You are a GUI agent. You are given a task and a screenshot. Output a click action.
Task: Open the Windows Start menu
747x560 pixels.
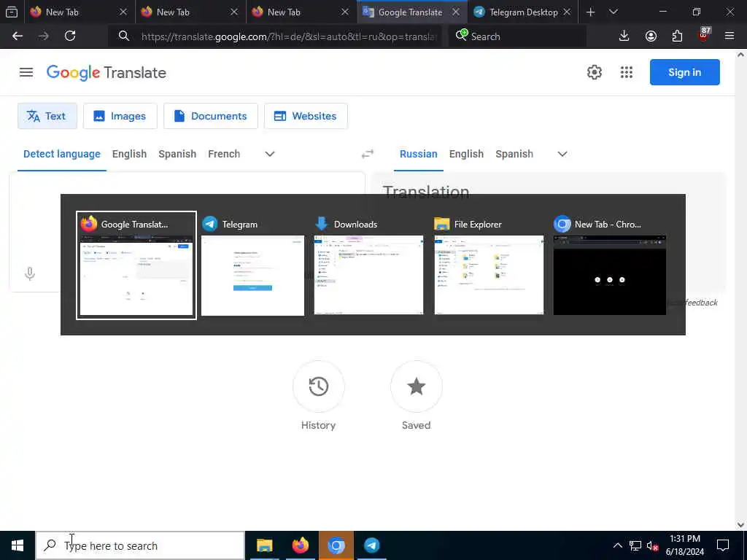(18, 545)
